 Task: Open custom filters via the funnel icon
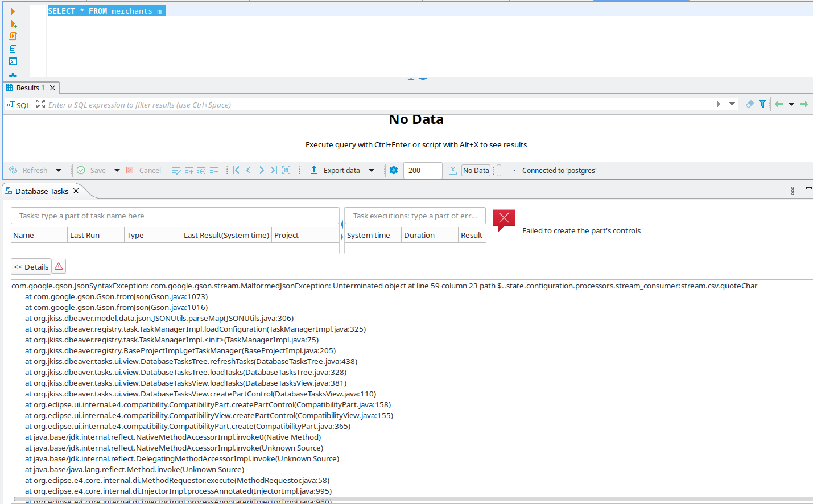coord(762,104)
